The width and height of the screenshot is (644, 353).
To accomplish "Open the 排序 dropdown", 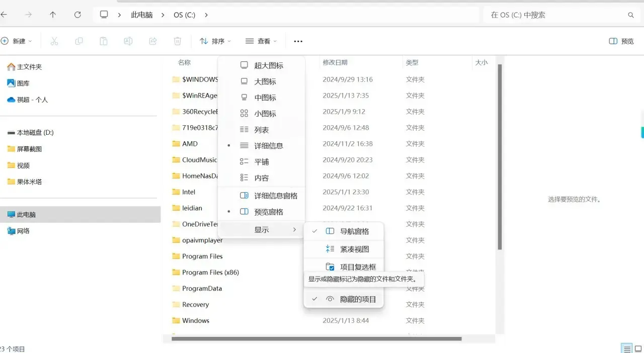I will pyautogui.click(x=215, y=41).
